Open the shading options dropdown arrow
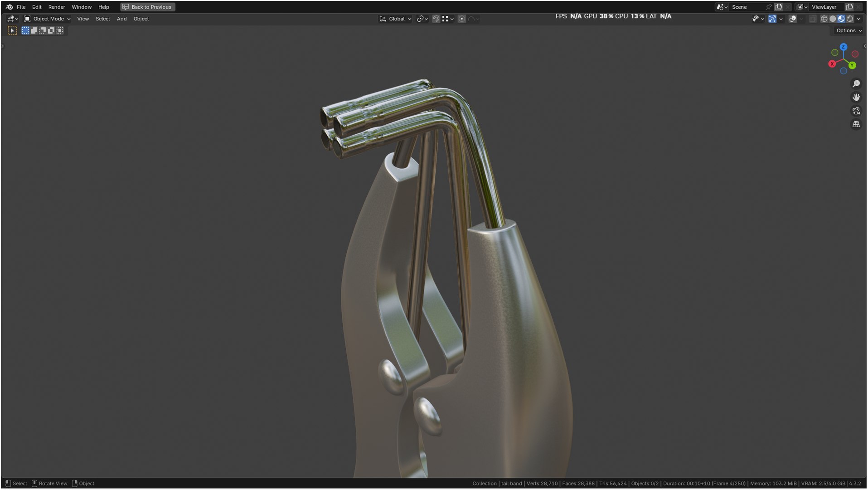 (x=858, y=19)
